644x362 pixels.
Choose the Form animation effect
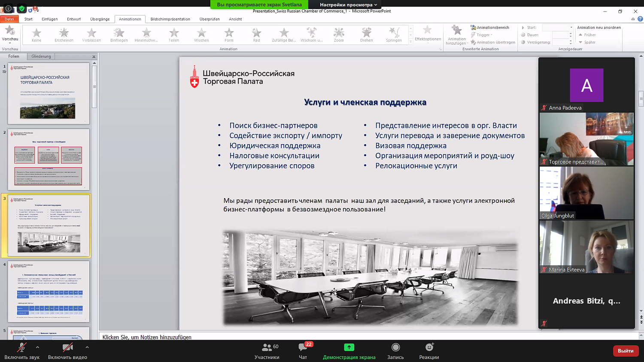coord(229,35)
